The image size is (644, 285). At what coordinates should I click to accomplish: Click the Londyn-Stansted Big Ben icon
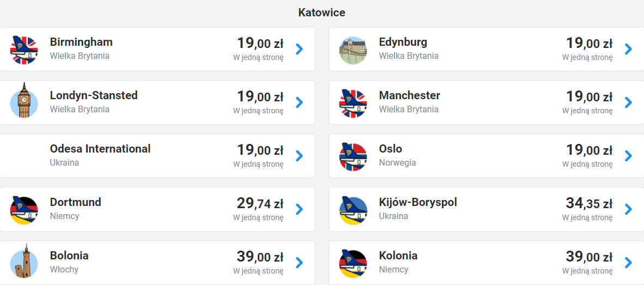[24, 101]
